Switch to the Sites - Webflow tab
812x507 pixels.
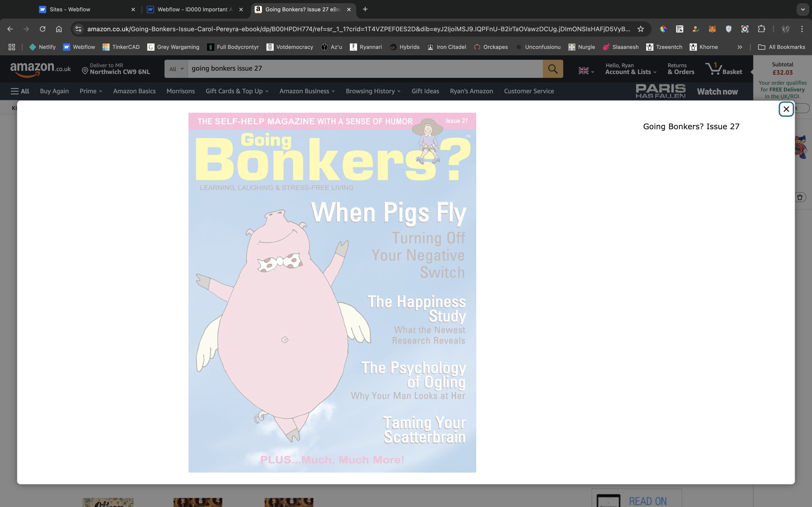tap(70, 9)
